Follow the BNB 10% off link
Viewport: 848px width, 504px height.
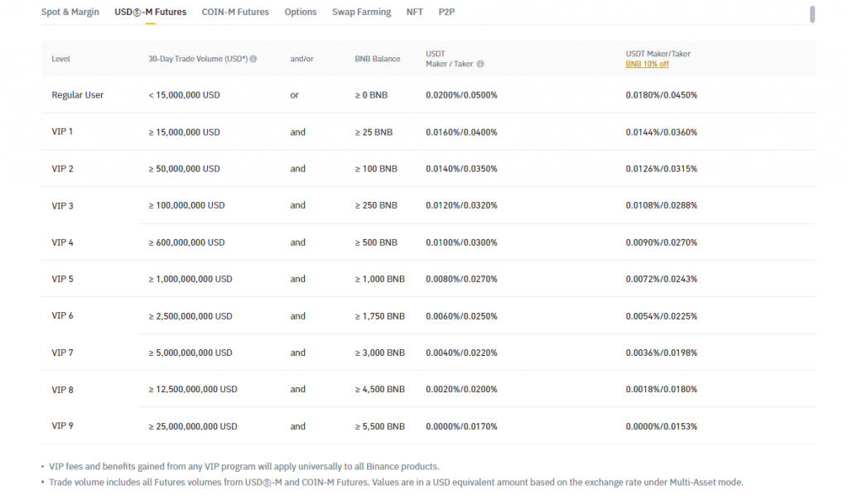(x=647, y=64)
